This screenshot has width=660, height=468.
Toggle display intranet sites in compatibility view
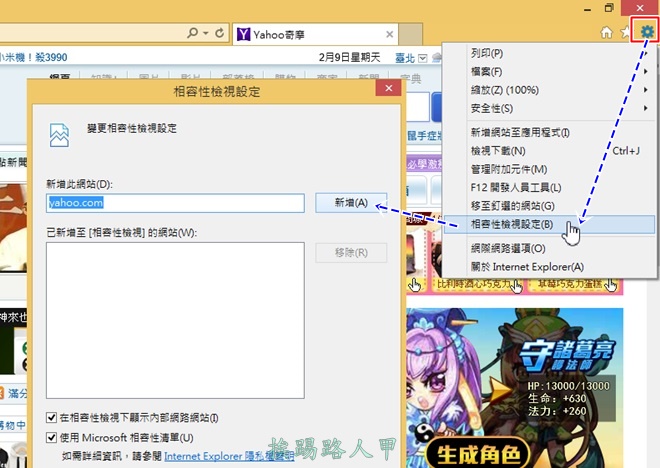pos(52,417)
